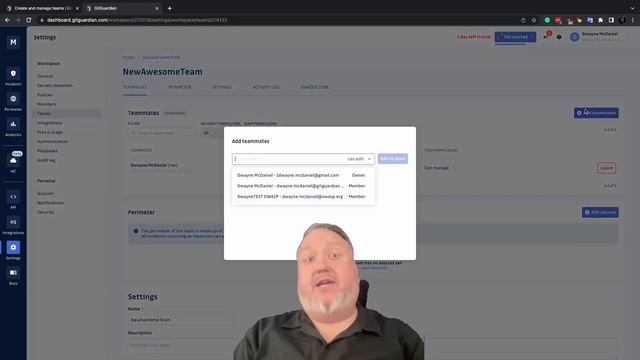640x360 pixels.
Task: Switch to the Teammates tab
Action: 135,87
